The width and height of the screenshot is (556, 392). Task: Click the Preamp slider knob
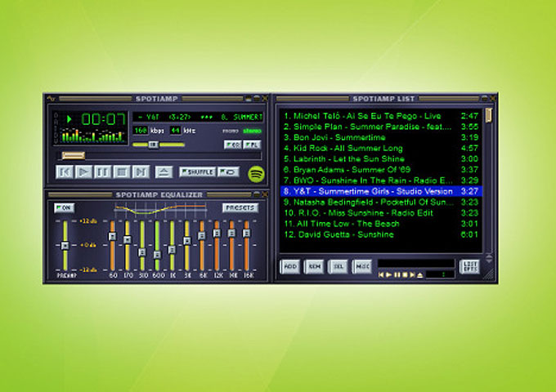click(x=65, y=245)
